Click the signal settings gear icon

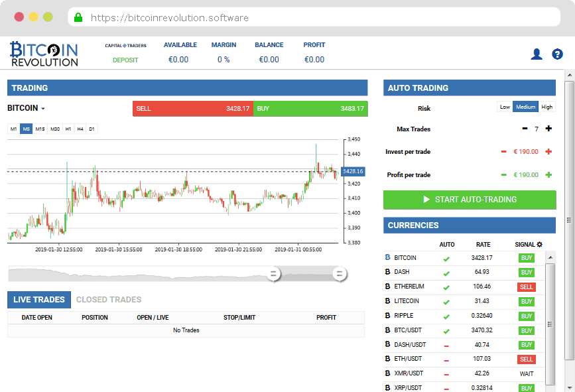pyautogui.click(x=539, y=244)
